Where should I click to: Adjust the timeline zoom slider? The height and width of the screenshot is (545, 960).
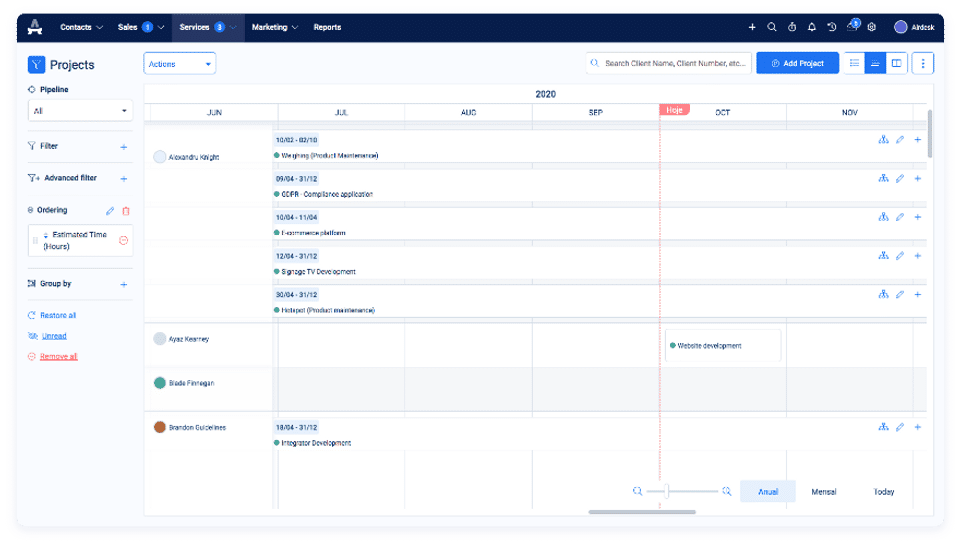[667, 491]
